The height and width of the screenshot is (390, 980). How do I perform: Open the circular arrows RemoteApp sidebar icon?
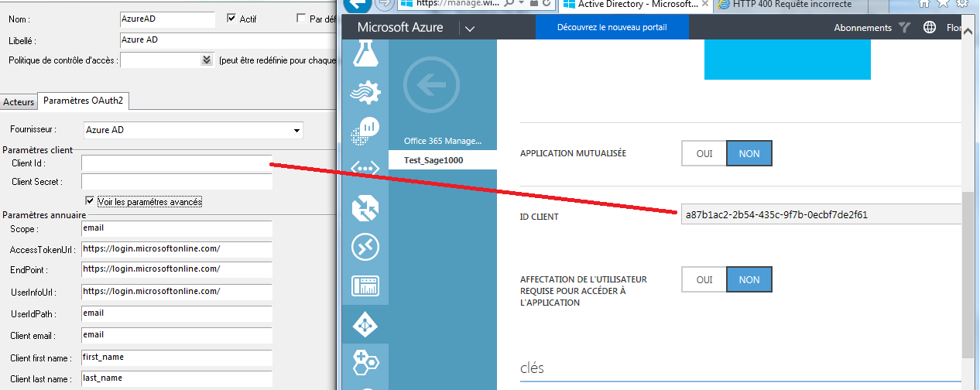365,247
